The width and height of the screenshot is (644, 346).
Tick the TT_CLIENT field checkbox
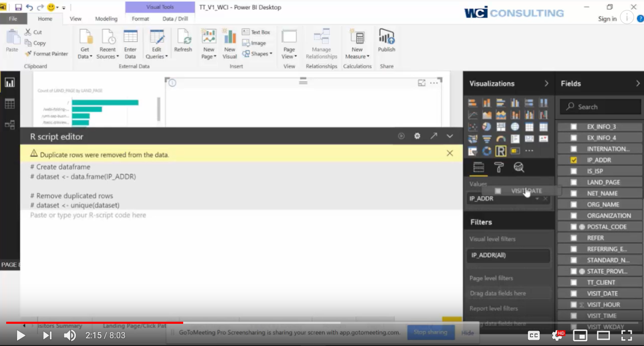pyautogui.click(x=573, y=282)
